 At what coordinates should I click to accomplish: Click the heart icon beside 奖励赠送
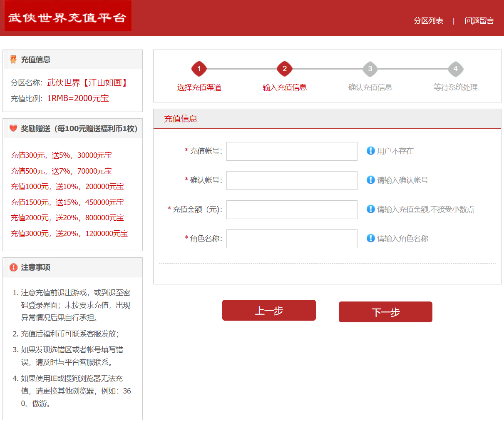13,128
